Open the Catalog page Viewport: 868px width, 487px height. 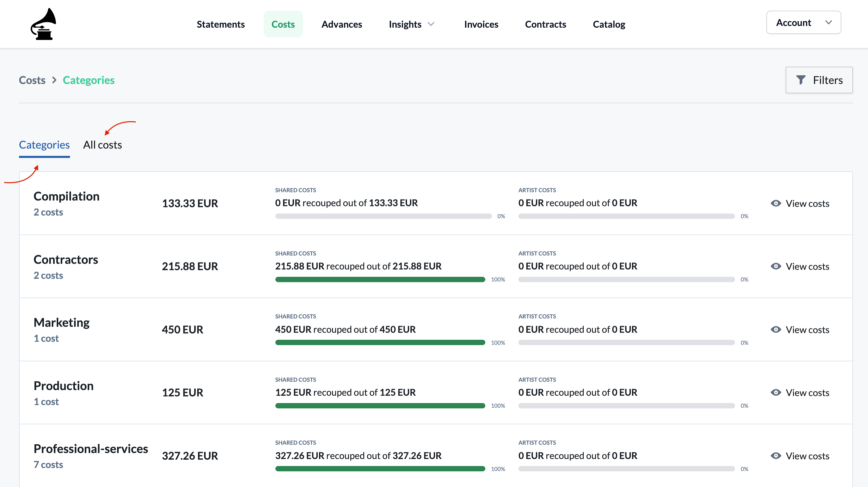tap(609, 24)
